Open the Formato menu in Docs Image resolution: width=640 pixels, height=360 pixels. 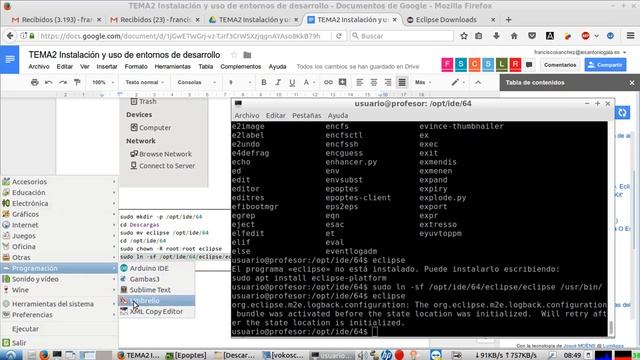136,67
